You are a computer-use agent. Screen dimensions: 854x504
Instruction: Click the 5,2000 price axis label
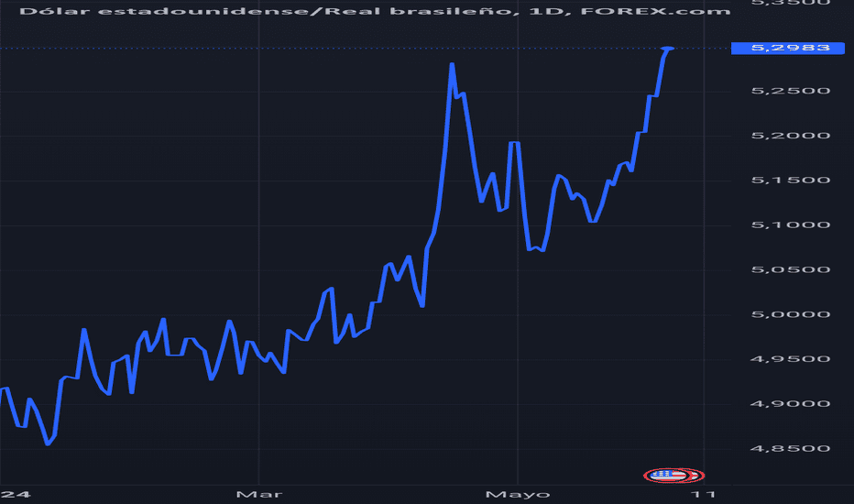(790, 136)
